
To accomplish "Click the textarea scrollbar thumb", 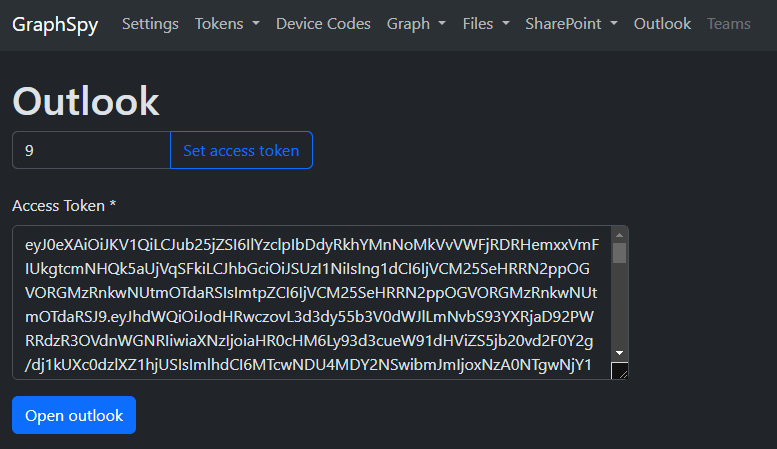I will tap(619, 253).
